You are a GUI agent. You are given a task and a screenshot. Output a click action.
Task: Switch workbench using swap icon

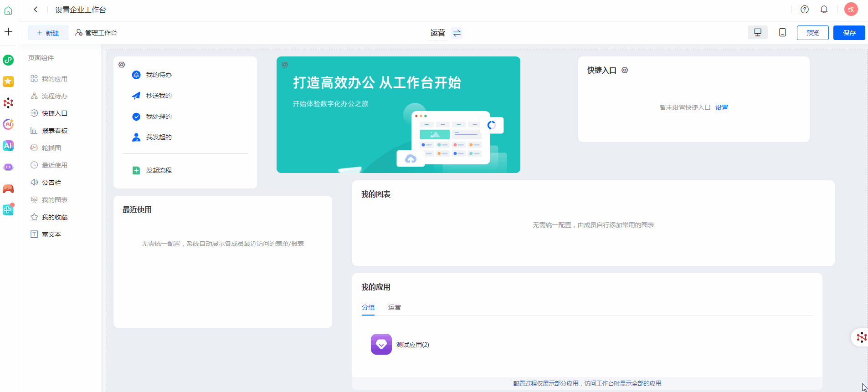(457, 33)
